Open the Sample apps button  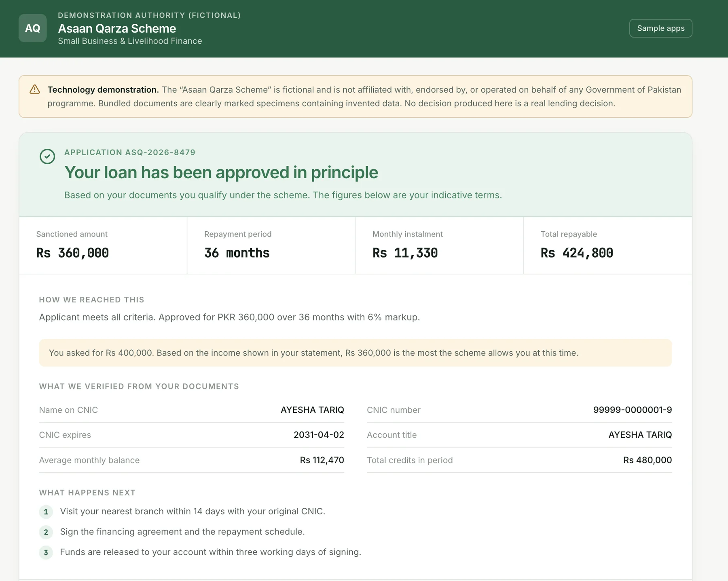coord(660,28)
